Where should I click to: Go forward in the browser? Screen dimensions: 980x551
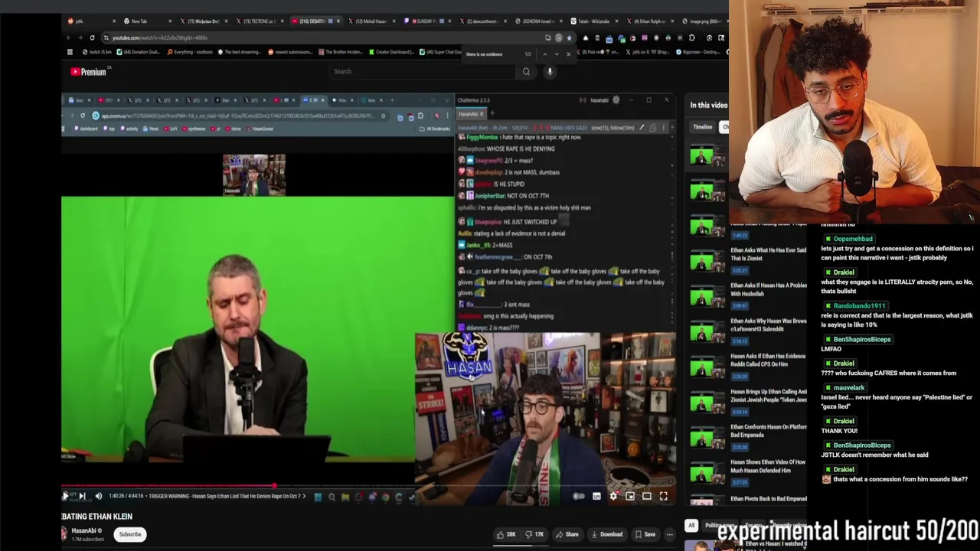pos(80,37)
